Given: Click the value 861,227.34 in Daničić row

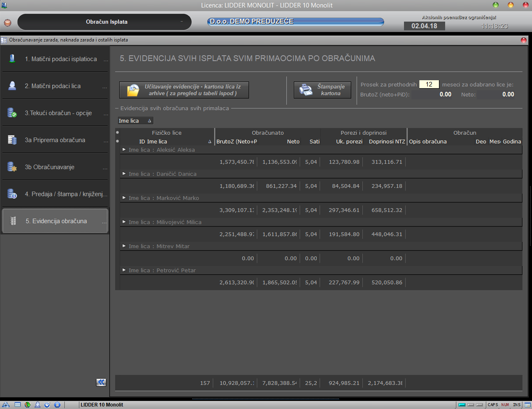Looking at the screenshot, I should pyautogui.click(x=281, y=186).
